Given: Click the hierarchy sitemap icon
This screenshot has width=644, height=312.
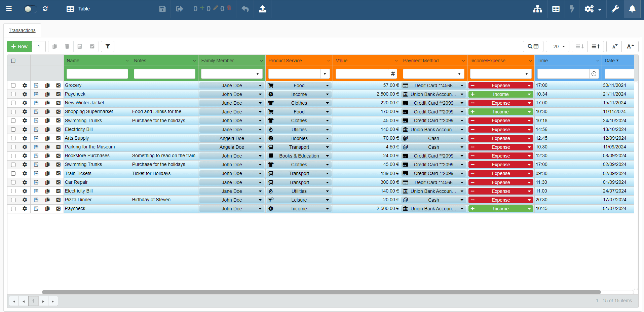Looking at the screenshot, I should tap(537, 9).
